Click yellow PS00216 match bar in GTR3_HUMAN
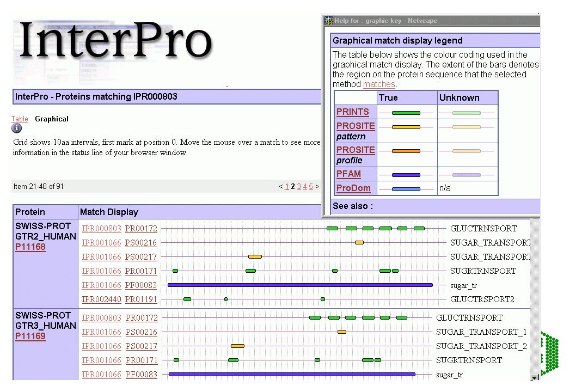The height and width of the screenshot is (392, 588). coord(341,332)
